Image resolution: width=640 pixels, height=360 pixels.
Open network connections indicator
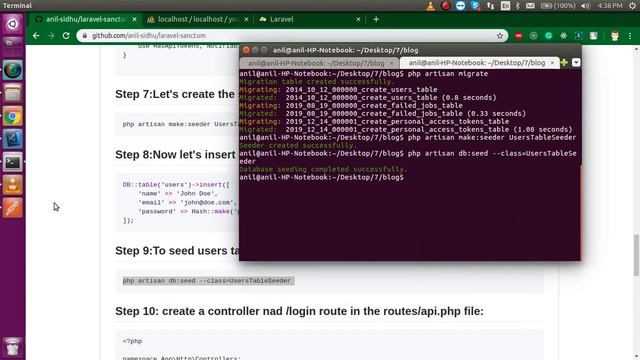tap(490, 6)
